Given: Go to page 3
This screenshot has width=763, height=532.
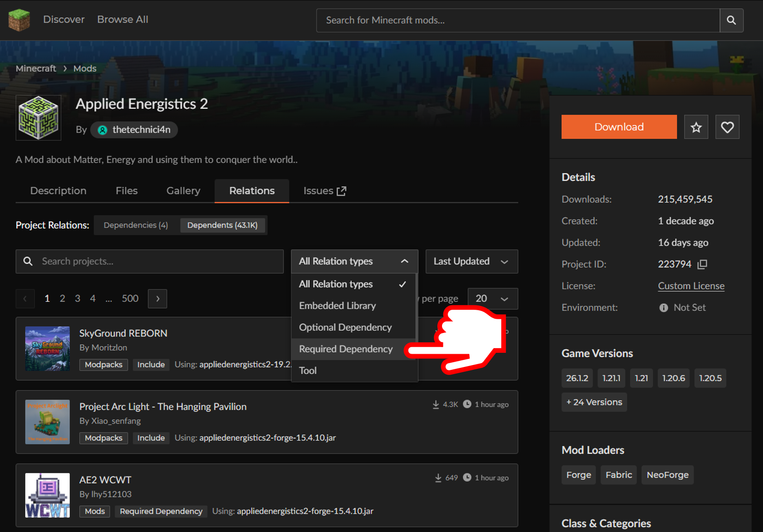Looking at the screenshot, I should tap(78, 299).
